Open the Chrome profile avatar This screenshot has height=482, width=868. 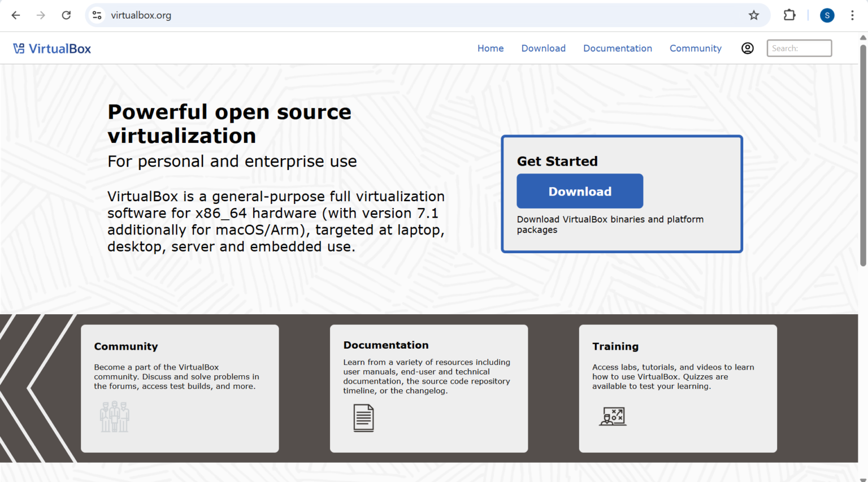pos(827,15)
